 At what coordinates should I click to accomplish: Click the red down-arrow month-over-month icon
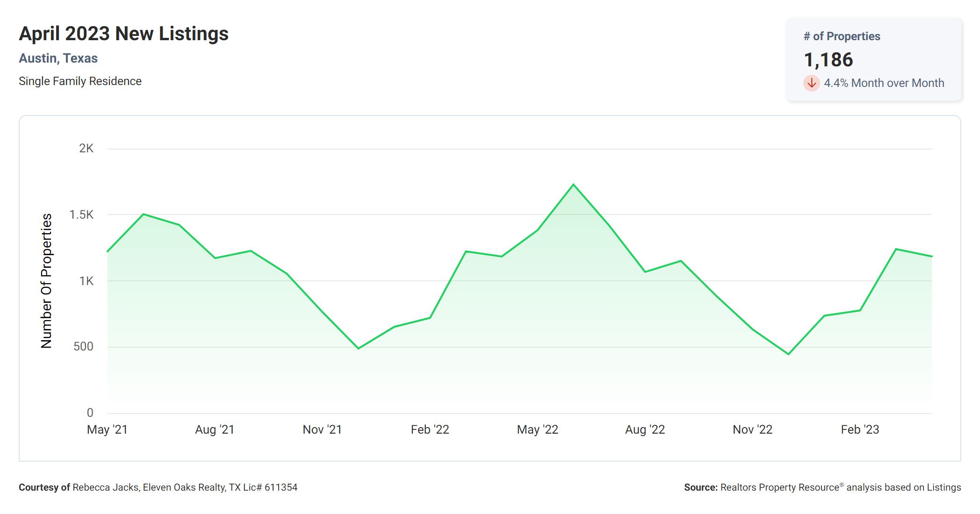(x=811, y=83)
